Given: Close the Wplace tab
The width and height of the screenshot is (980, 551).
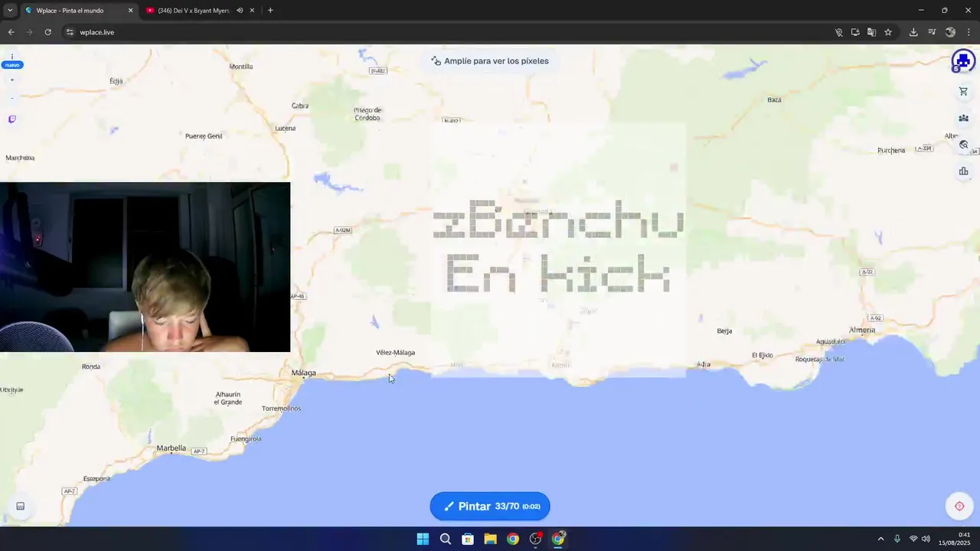Looking at the screenshot, I should (130, 11).
